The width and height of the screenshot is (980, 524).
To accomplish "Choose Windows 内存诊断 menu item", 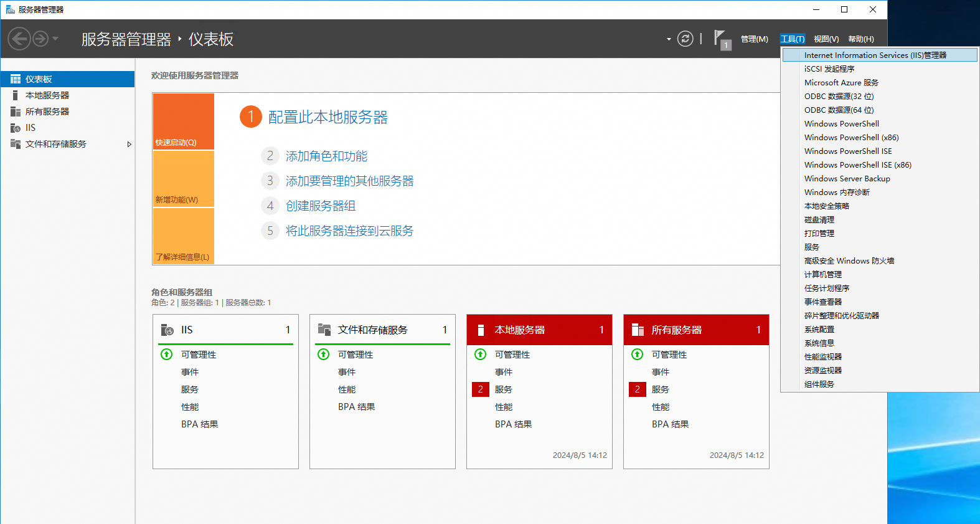I will click(x=880, y=193).
